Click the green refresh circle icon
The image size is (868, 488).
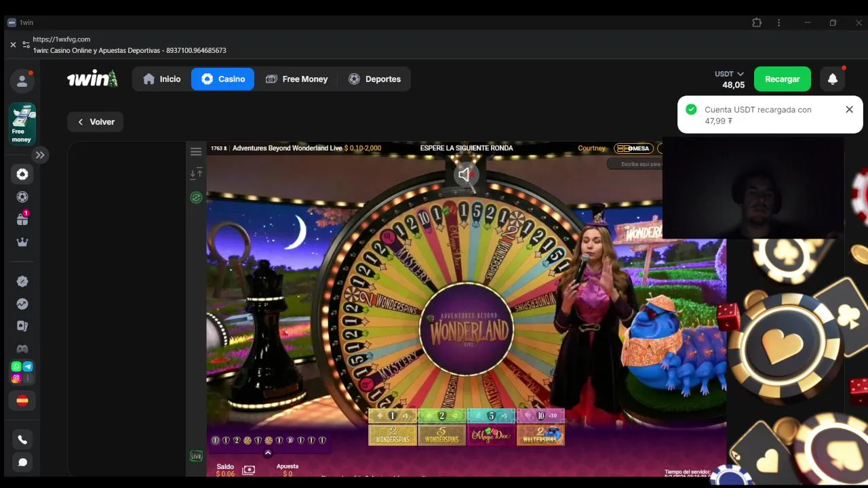(x=196, y=197)
